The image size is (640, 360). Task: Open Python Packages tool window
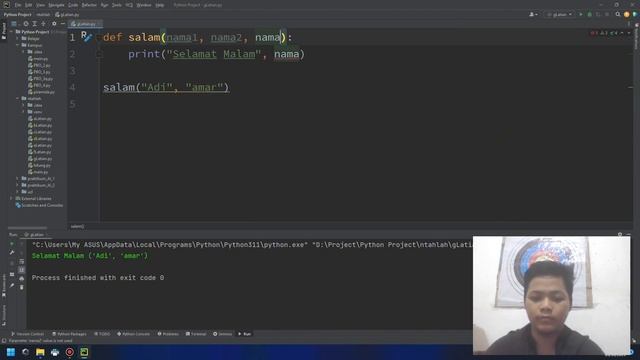[x=69, y=334]
